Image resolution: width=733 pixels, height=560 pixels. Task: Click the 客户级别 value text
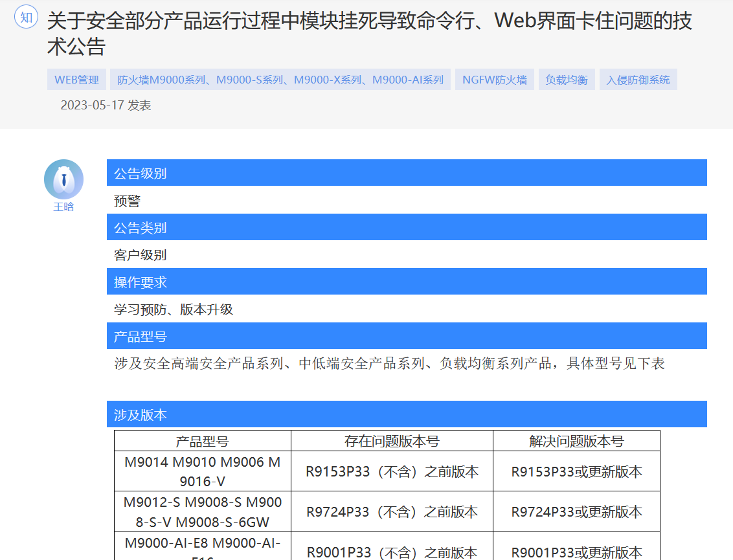tap(141, 255)
